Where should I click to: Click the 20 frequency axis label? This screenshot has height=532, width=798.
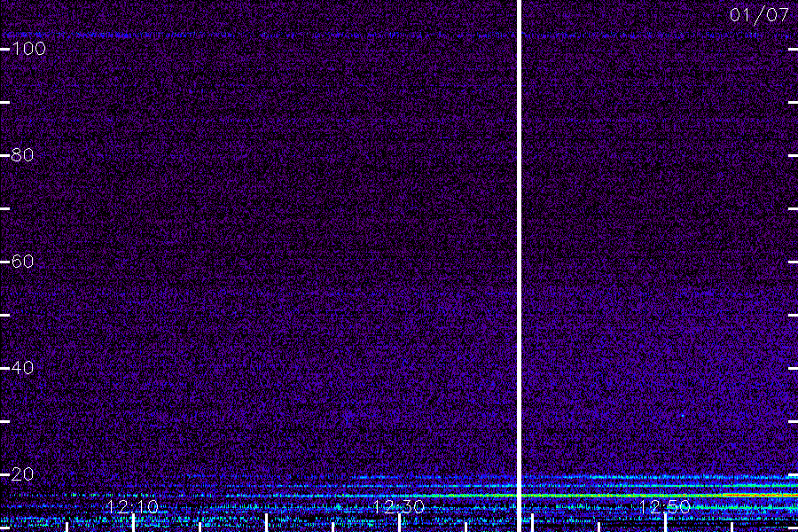[22, 474]
